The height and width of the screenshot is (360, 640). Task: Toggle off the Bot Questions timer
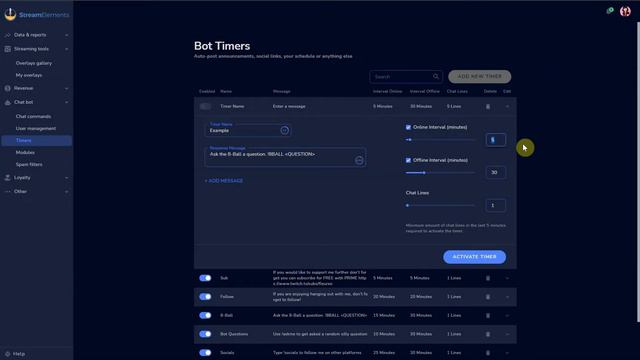(205, 334)
